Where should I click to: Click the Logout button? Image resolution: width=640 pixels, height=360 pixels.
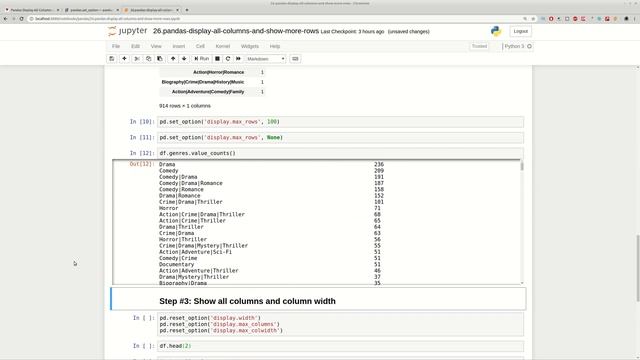(520, 31)
